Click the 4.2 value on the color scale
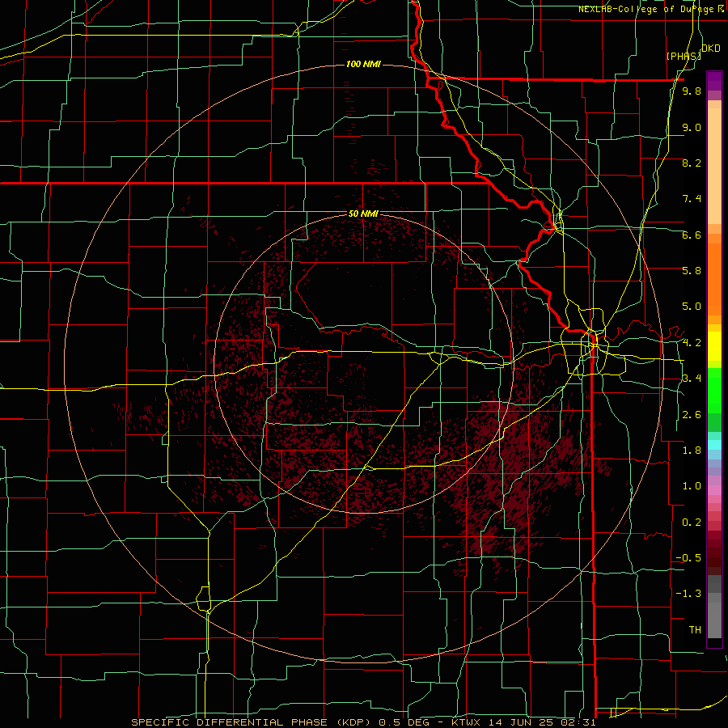 tap(692, 343)
